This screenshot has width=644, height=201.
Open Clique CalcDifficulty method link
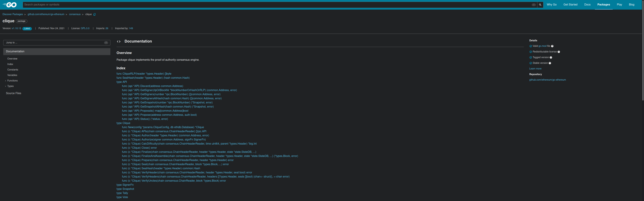(x=189, y=144)
